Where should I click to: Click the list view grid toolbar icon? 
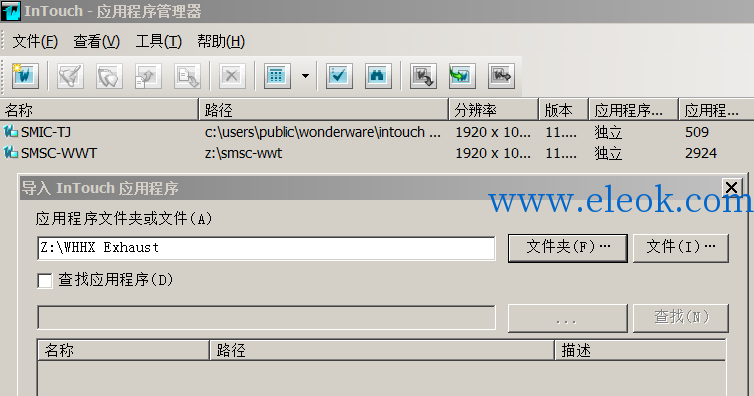pos(277,75)
